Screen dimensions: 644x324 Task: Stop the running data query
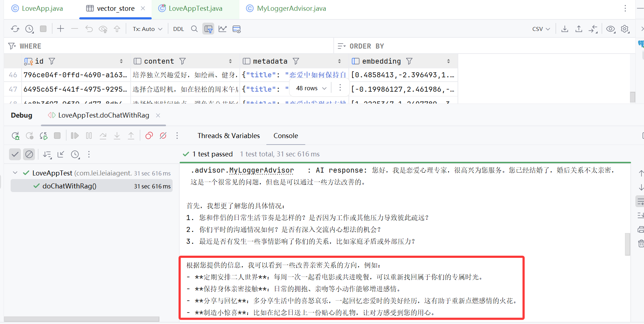pos(43,29)
